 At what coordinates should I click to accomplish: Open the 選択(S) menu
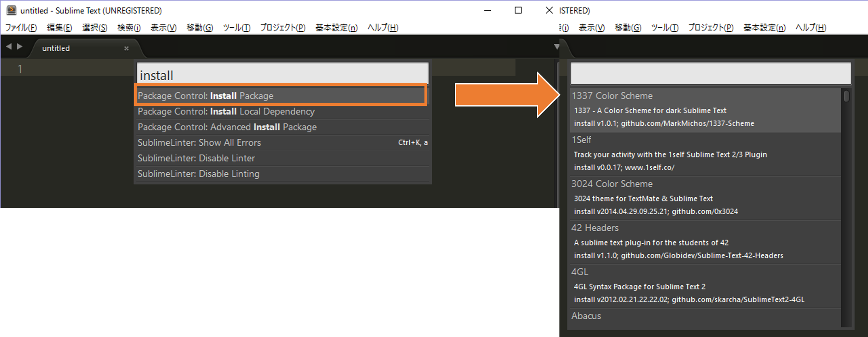[x=95, y=28]
